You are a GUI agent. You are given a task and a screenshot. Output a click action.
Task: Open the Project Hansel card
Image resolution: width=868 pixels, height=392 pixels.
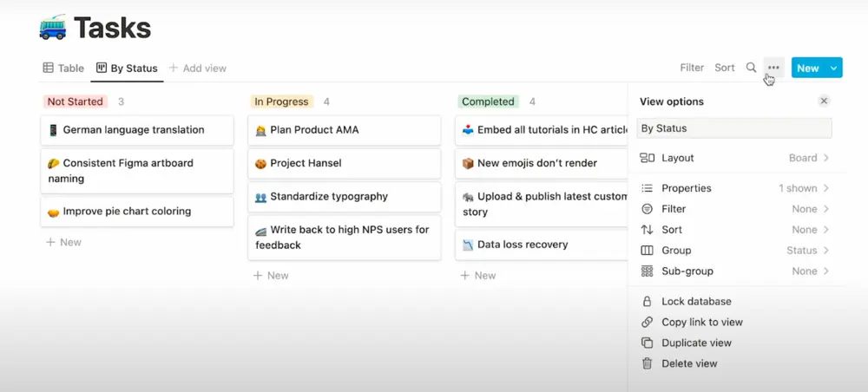tap(345, 163)
